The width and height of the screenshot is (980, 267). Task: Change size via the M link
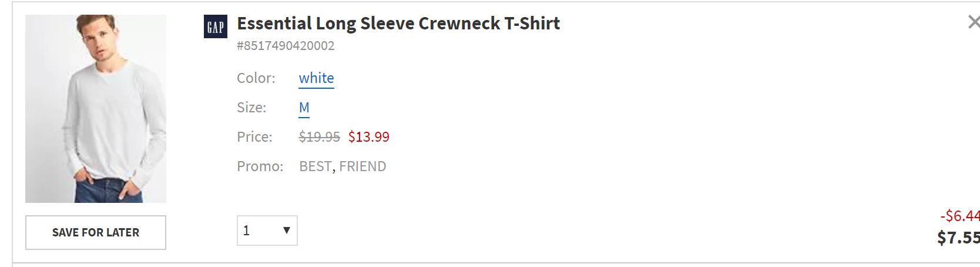click(304, 108)
